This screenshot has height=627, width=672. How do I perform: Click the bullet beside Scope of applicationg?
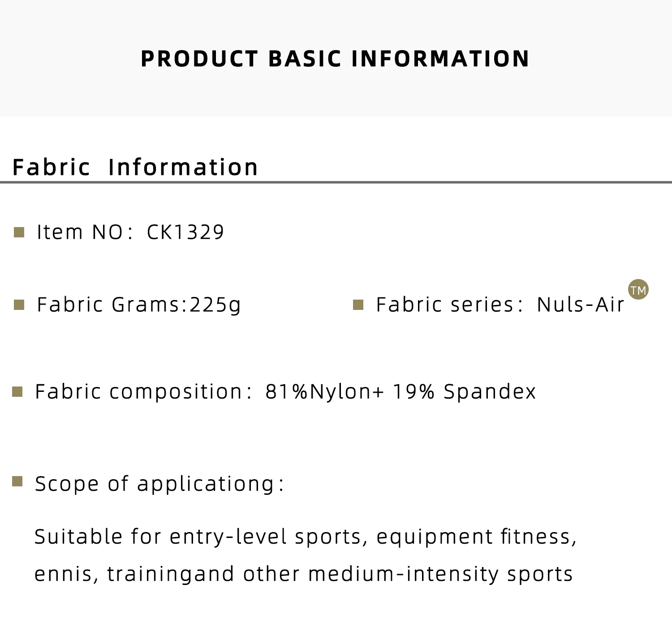tap(17, 481)
